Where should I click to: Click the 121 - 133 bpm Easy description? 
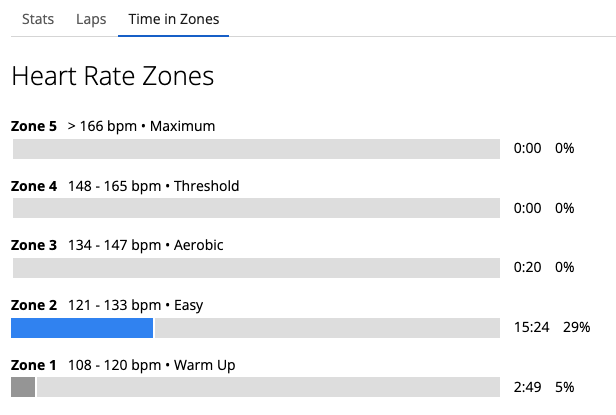pyautogui.click(x=136, y=305)
